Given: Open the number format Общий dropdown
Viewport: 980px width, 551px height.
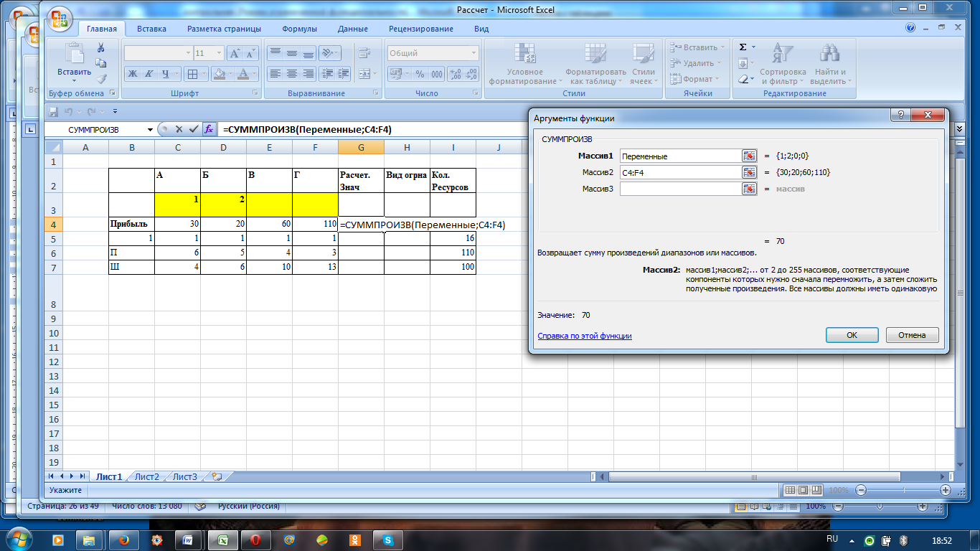Looking at the screenshot, I should (x=474, y=53).
